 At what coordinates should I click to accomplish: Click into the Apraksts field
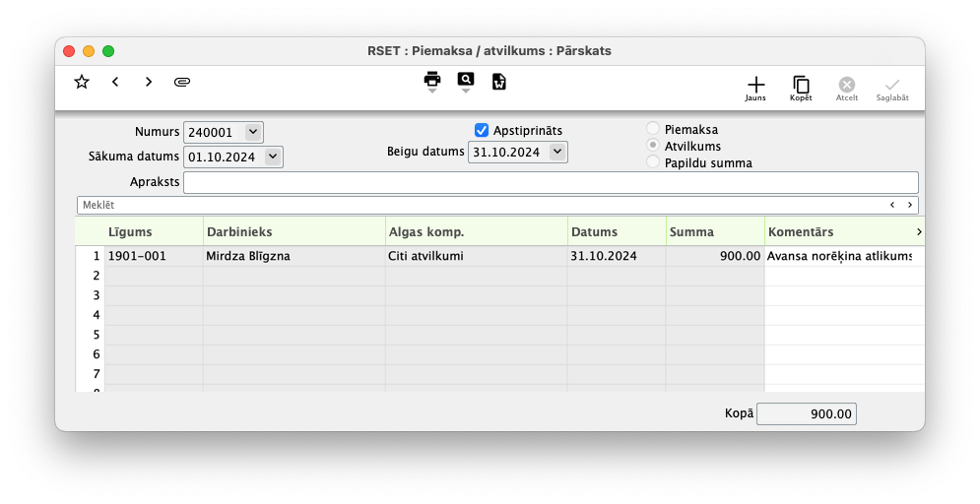click(x=551, y=182)
